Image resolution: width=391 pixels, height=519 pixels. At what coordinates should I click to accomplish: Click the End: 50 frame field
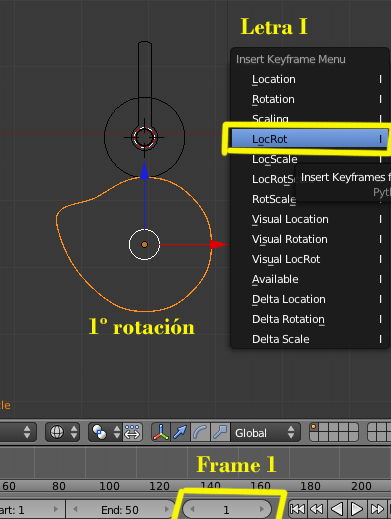[121, 509]
